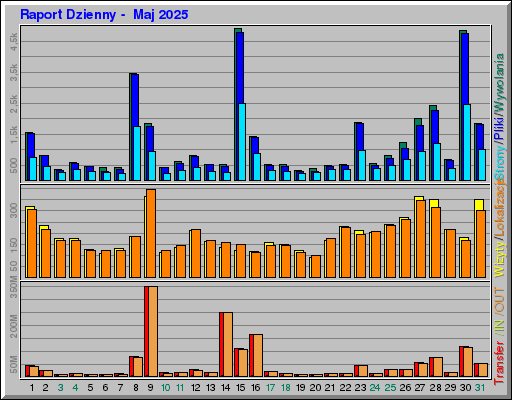This screenshot has height=400, width=512.
Task: Select day label 8 on x-axis
Action: [x=135, y=388]
